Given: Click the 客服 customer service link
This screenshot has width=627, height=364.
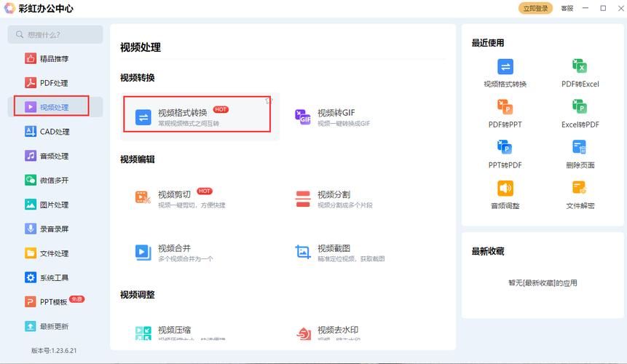Looking at the screenshot, I should 567,8.
